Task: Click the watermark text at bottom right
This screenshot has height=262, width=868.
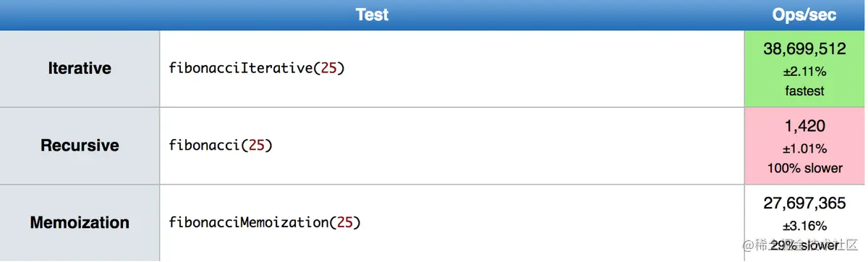Action: 793,246
